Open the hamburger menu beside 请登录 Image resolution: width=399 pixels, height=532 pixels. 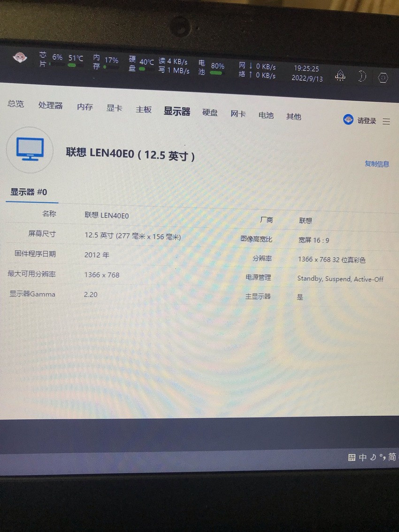[x=386, y=121]
